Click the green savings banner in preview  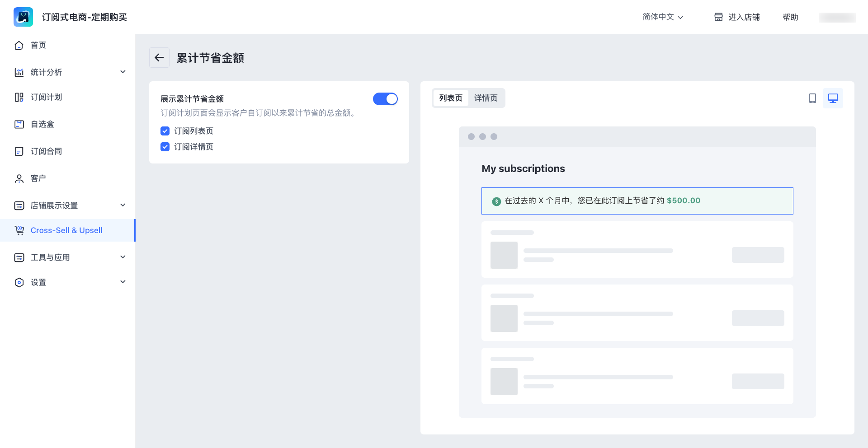coord(637,201)
